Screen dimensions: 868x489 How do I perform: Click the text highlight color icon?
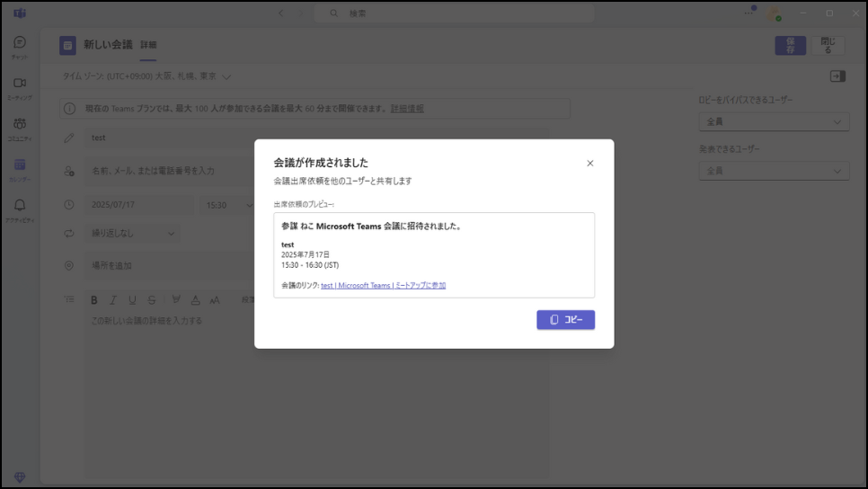pyautogui.click(x=176, y=299)
